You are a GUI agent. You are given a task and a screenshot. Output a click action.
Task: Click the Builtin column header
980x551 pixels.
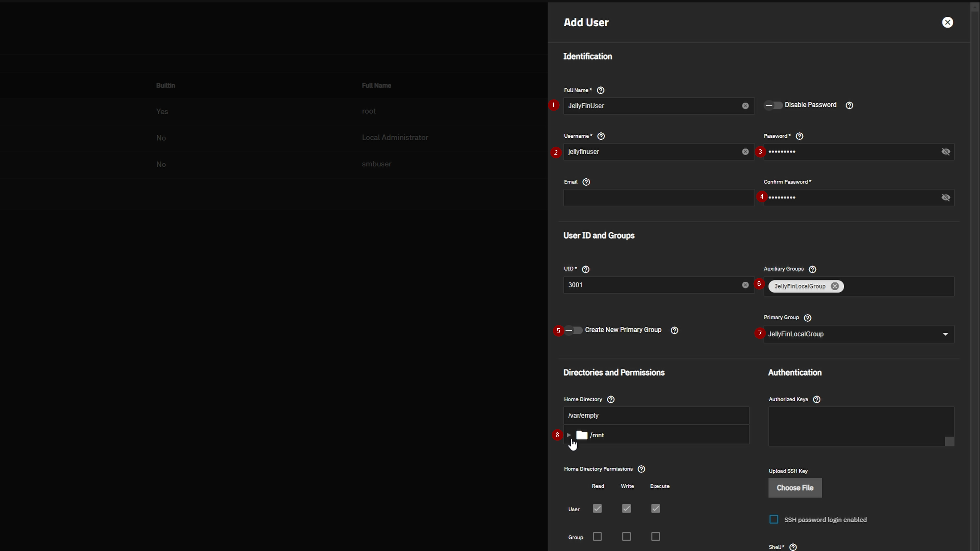click(165, 86)
